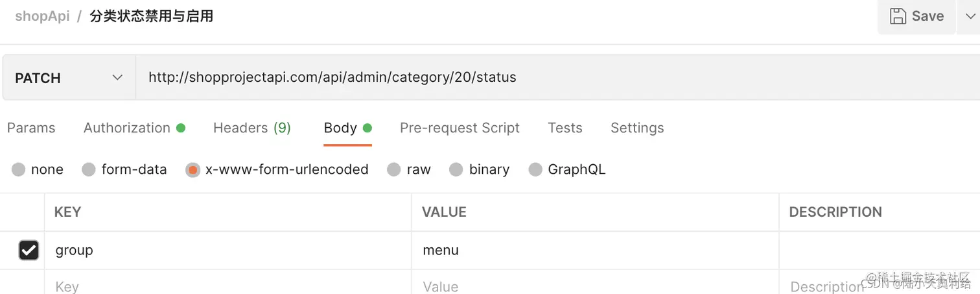Choose form-data radio option
The image size is (980, 294).
(x=89, y=170)
